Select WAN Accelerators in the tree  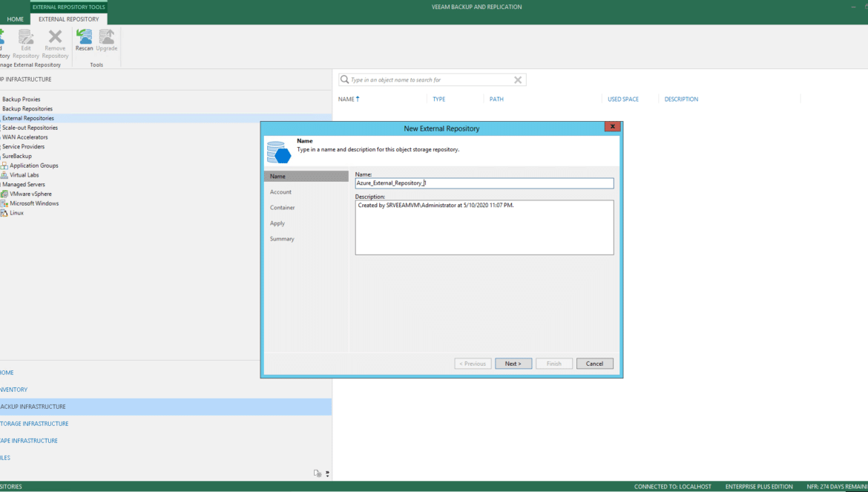click(x=25, y=137)
